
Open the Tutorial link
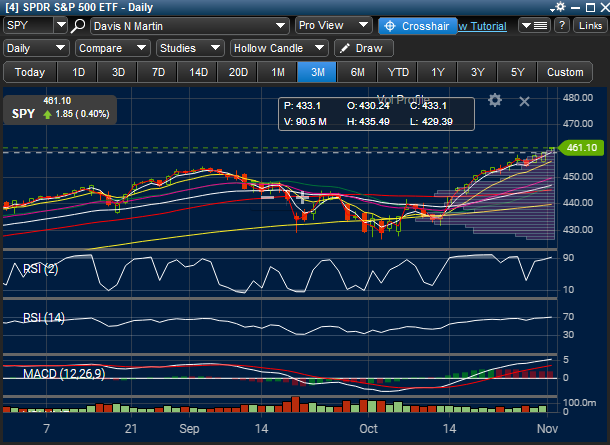[x=483, y=26]
